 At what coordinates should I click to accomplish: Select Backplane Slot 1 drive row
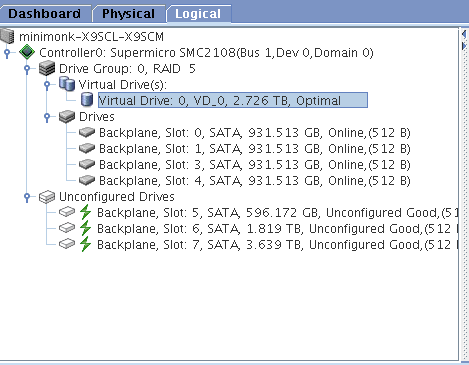[x=255, y=149]
